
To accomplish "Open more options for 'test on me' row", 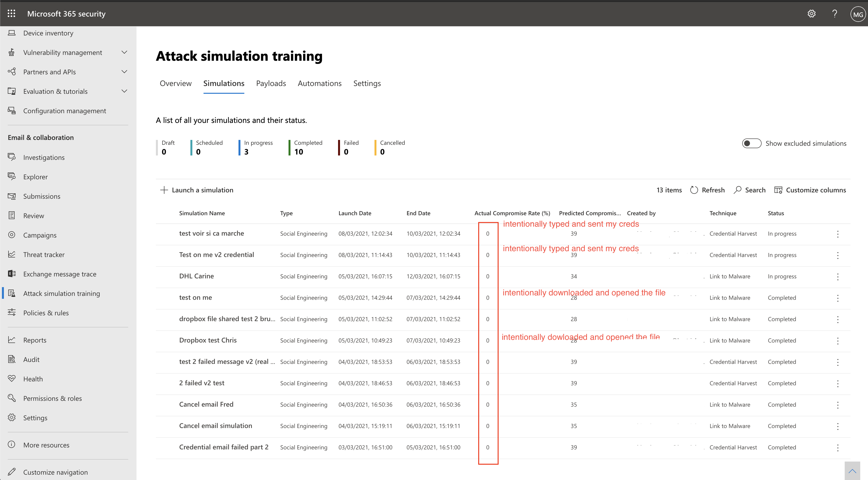I will 838,298.
